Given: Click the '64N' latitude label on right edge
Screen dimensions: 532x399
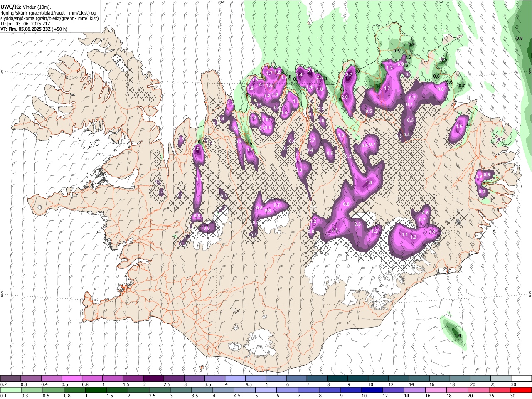Looking at the screenshot, I should pyautogui.click(x=530, y=294).
